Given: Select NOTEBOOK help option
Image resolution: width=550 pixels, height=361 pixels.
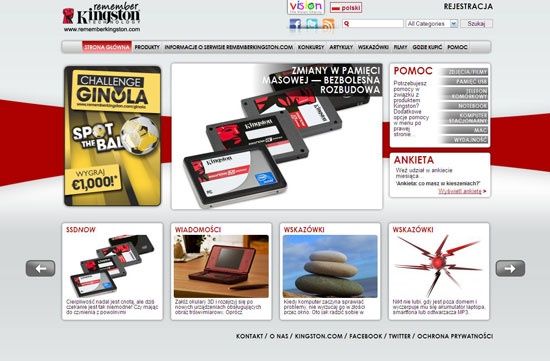Looking at the screenshot, I should (x=464, y=106).
